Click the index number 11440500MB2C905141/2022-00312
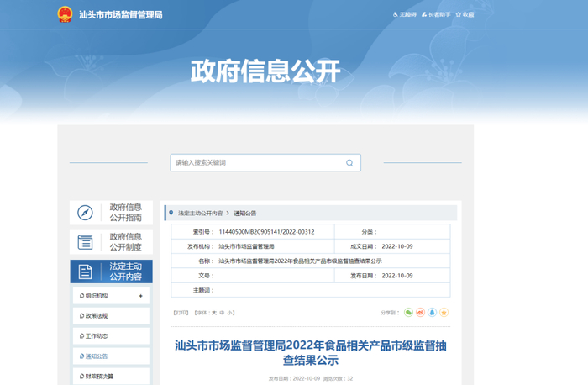588x385 pixels. click(266, 232)
